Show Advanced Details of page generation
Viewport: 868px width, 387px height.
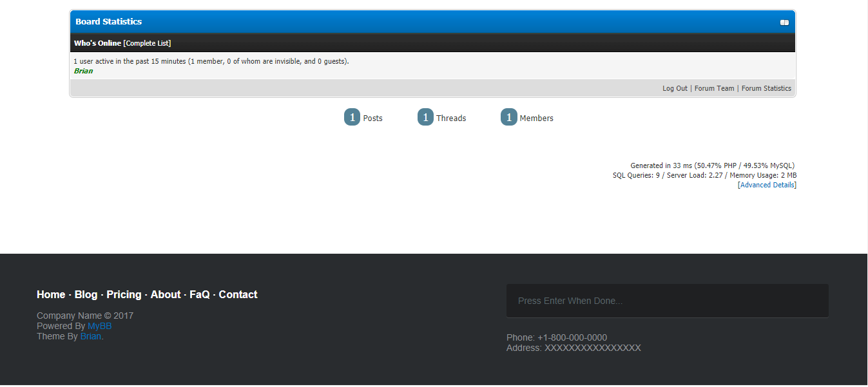coord(767,185)
